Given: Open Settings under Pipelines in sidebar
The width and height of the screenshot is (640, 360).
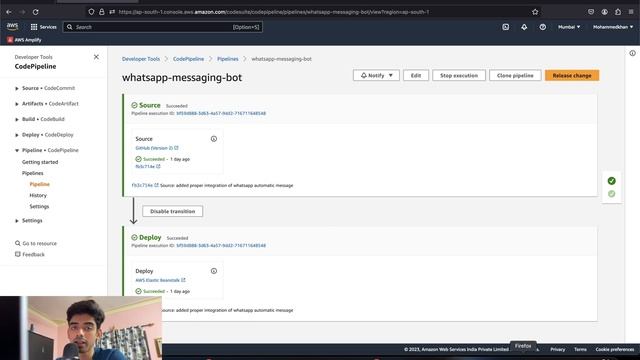Looking at the screenshot, I should coord(39,206).
